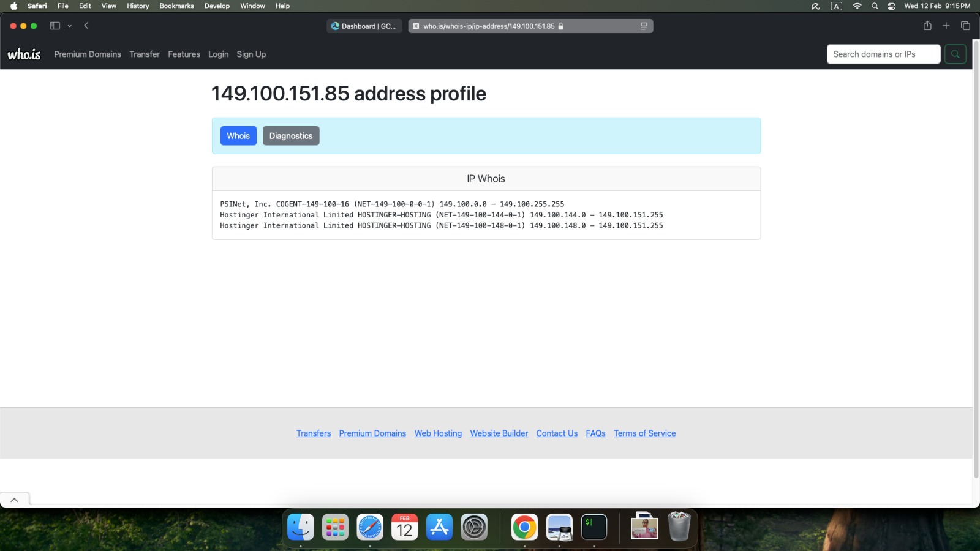Focus the Search domains or IPs field
980x551 pixels.
click(x=883, y=54)
